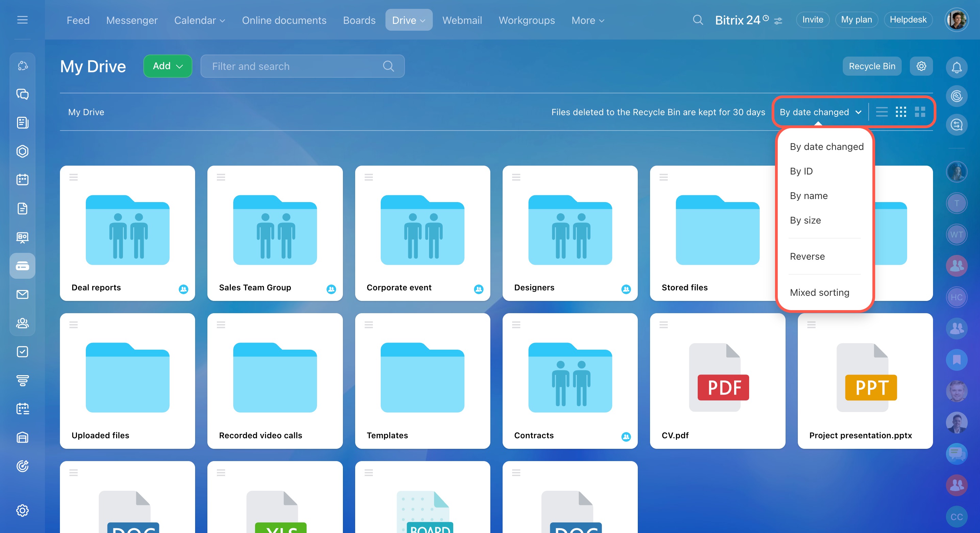The image size is (980, 533).
Task: Open Calendar icon in left sidebar
Action: [x=22, y=180]
